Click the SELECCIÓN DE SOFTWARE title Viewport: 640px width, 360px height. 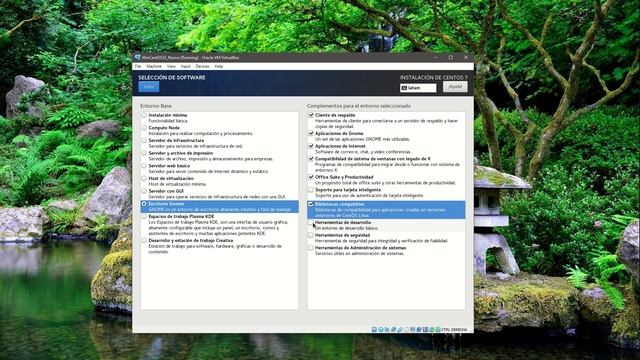point(172,77)
